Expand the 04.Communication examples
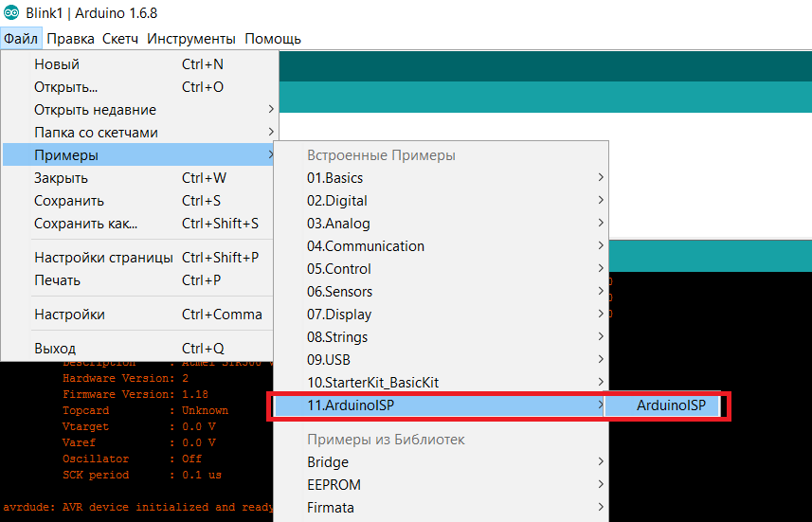Viewport: 812px width, 522px height. [x=441, y=246]
